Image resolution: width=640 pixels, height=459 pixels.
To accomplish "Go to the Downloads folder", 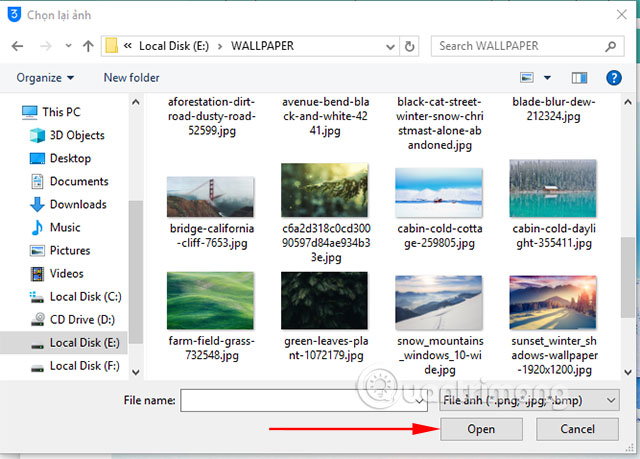I will click(68, 204).
